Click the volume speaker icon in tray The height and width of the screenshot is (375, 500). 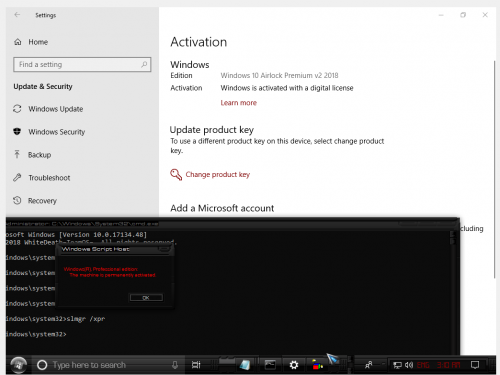coord(409,365)
